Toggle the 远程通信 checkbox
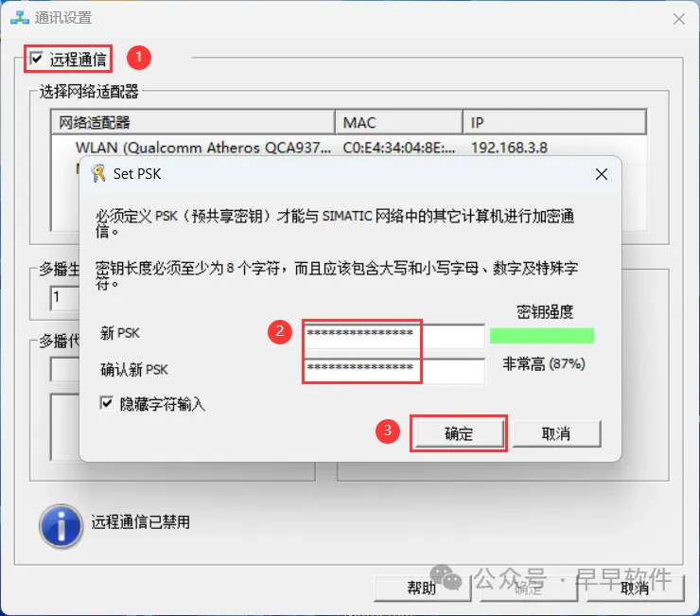700x616 pixels. coord(37,59)
